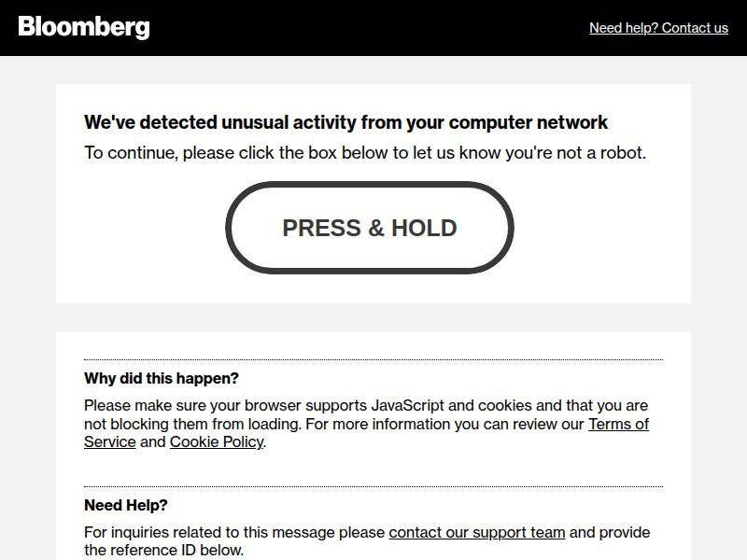Select the Bloomberg wordmark in the header

click(83, 27)
